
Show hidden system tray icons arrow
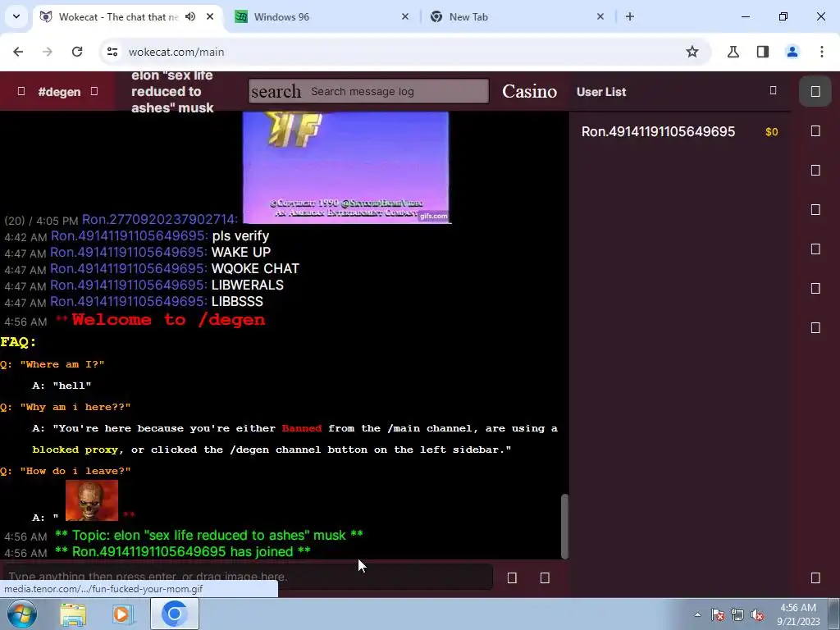pyautogui.click(x=697, y=614)
